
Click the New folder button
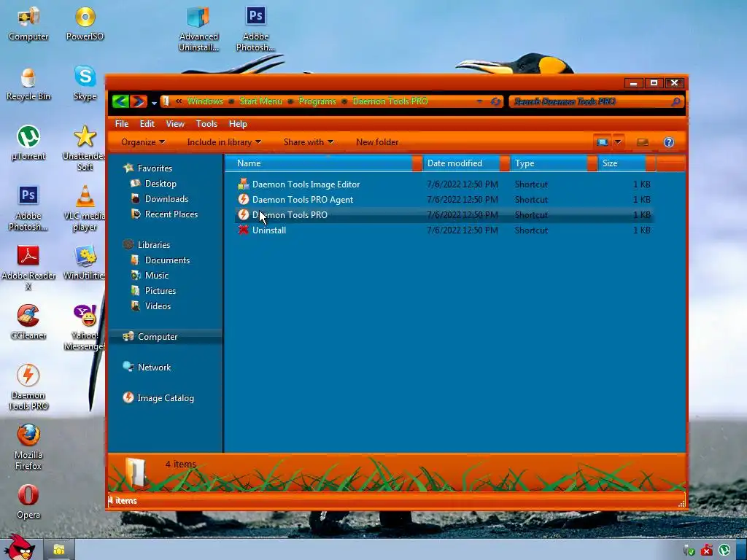click(x=377, y=142)
